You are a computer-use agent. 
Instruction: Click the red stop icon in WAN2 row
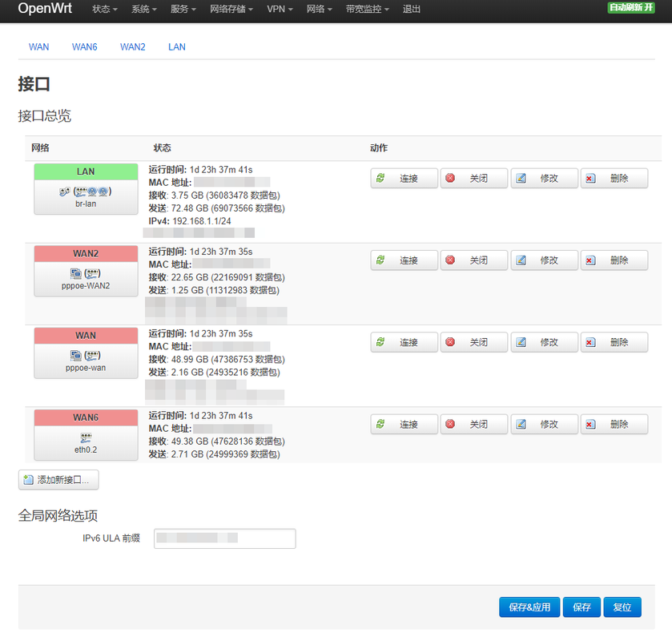(x=450, y=260)
